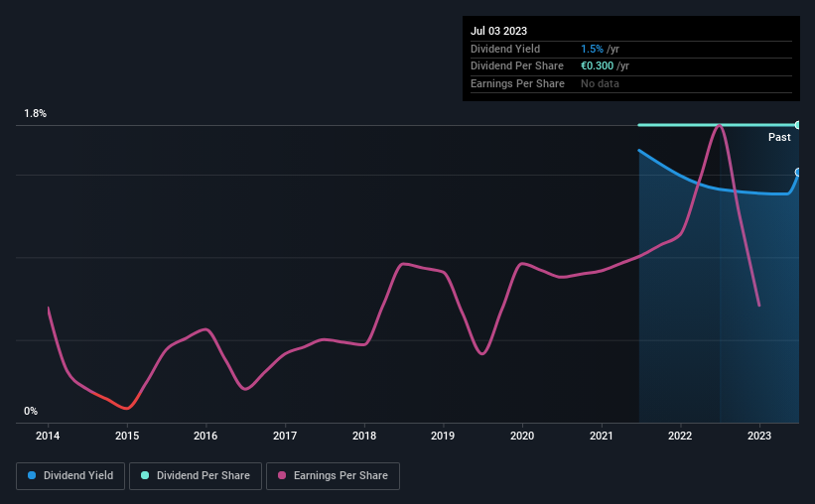Click the blue Dividend Yield endpoint marker
Viewport: 815px width, 504px height.
click(797, 173)
